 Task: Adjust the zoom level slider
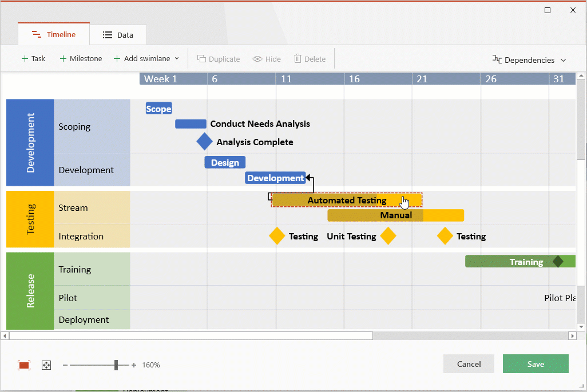[x=116, y=365]
